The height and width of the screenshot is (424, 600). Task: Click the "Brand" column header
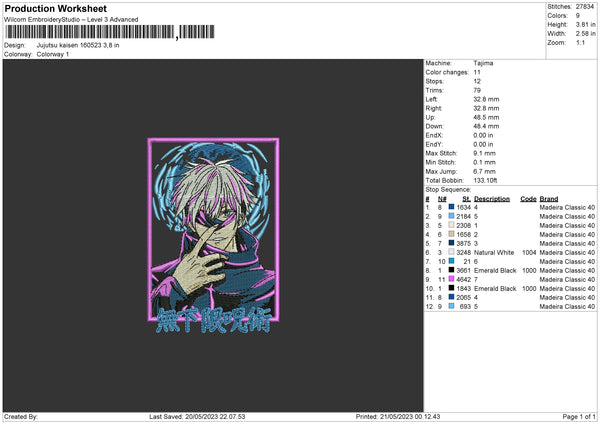point(549,199)
